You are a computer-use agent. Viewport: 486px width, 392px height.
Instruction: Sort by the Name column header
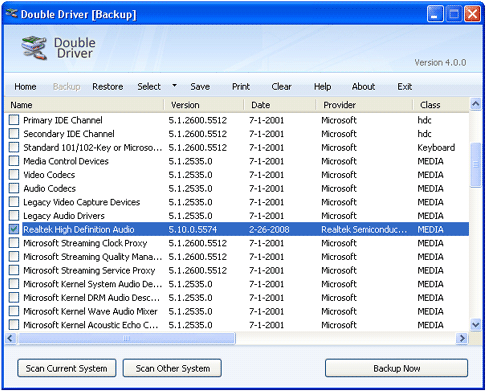pyautogui.click(x=84, y=105)
